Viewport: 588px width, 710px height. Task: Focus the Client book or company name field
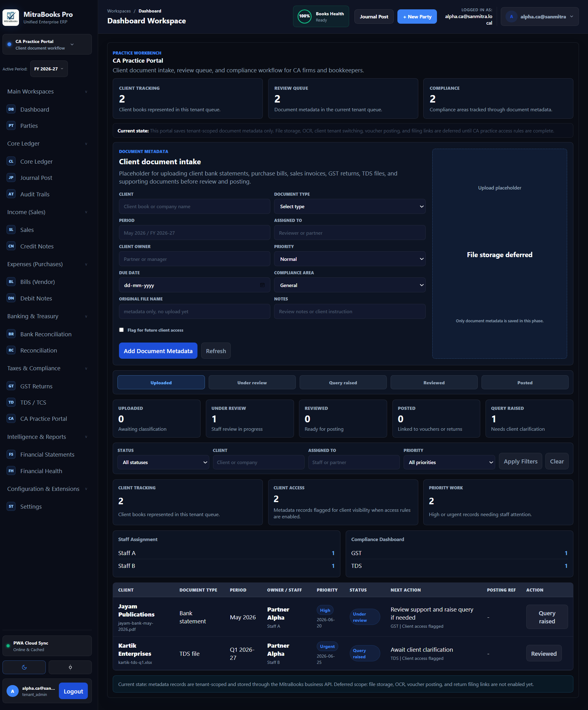[x=194, y=206]
